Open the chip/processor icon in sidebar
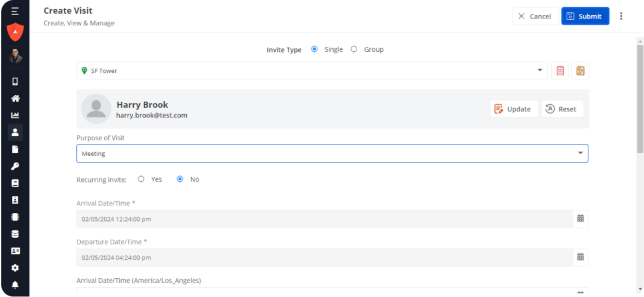Image resolution: width=644 pixels, height=297 pixels. click(x=15, y=217)
